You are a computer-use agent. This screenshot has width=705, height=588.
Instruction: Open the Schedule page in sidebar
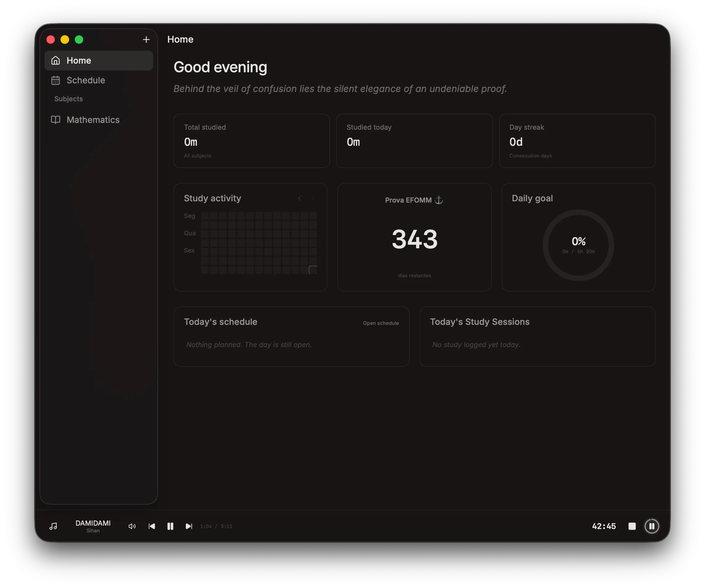[99, 80]
